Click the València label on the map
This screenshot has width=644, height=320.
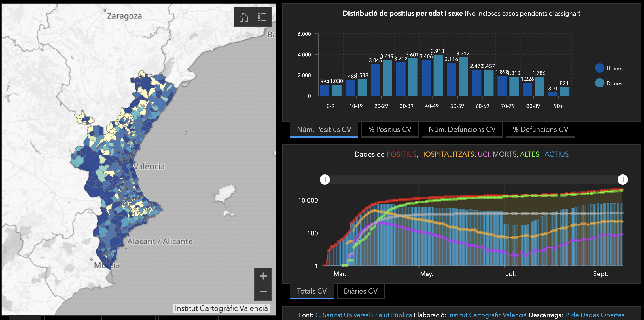coord(149,166)
